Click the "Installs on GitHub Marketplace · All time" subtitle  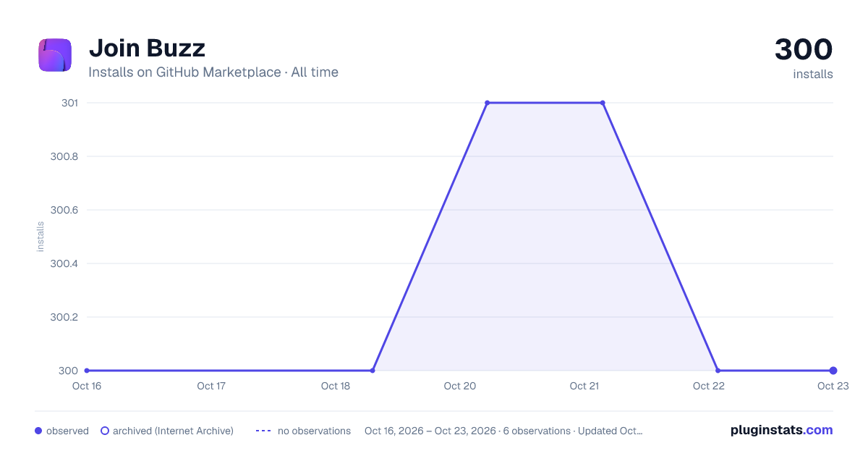pos(213,72)
